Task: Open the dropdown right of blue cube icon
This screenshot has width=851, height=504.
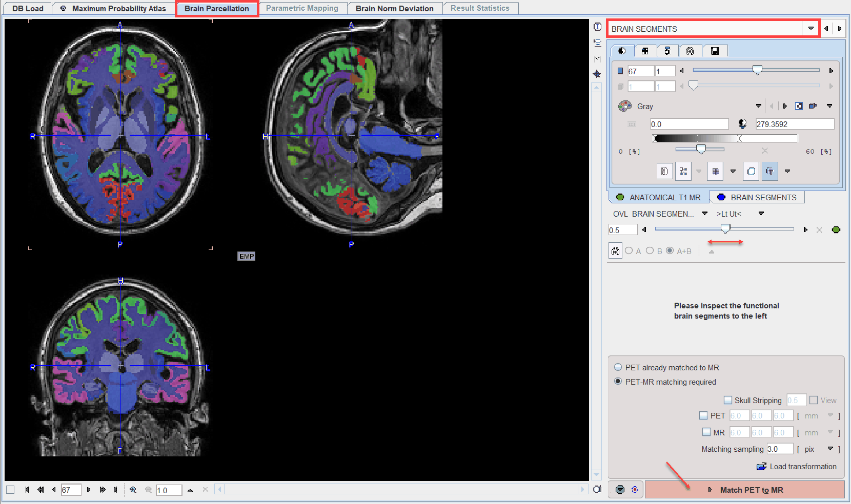Action: [829, 106]
